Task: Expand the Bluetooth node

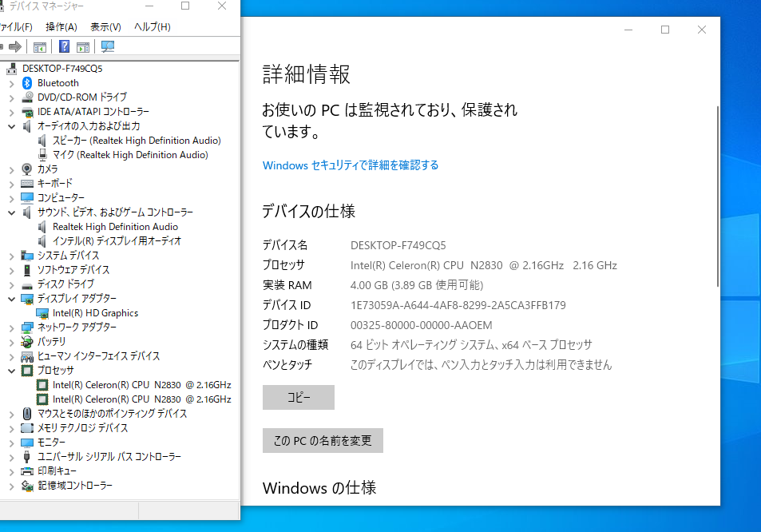Action: click(12, 84)
